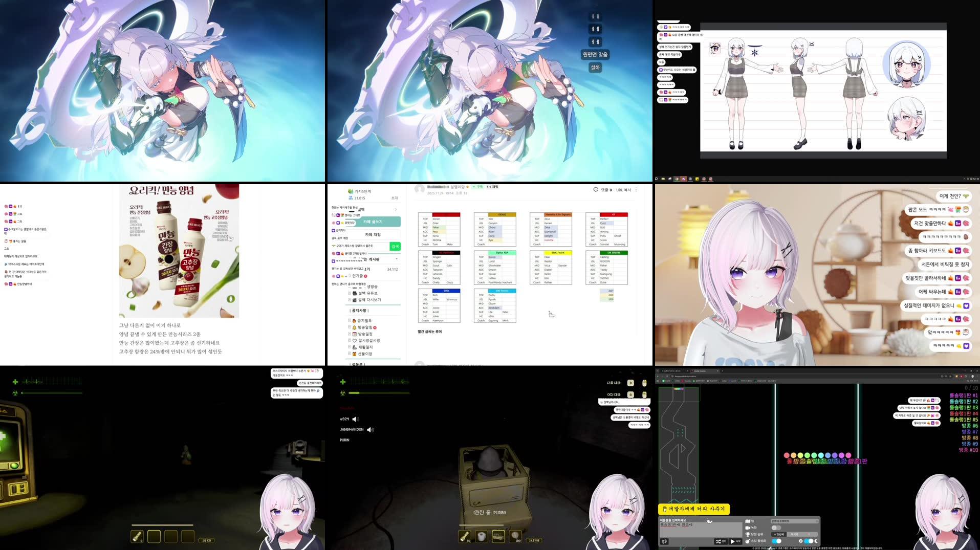Click the 방송알림 bell icon in the cafe sidebar
This screenshot has height=550, width=980.
pos(354,327)
